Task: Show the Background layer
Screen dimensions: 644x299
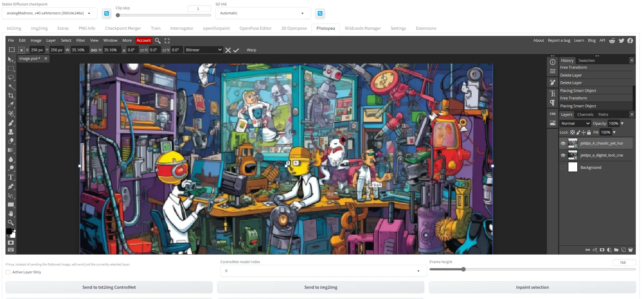Action: [563, 167]
